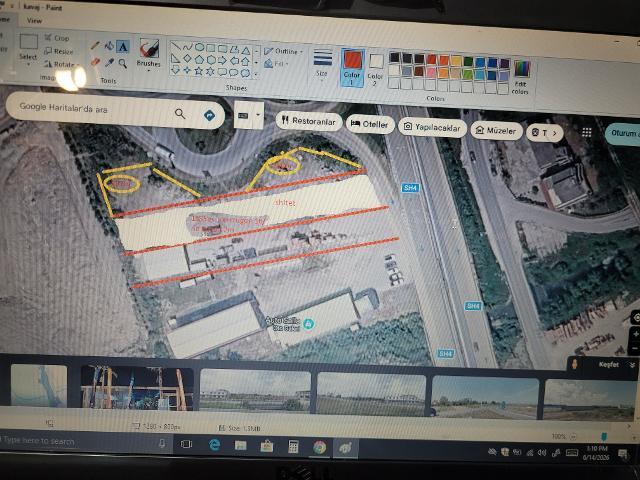Select the Pencil tool

(96, 45)
